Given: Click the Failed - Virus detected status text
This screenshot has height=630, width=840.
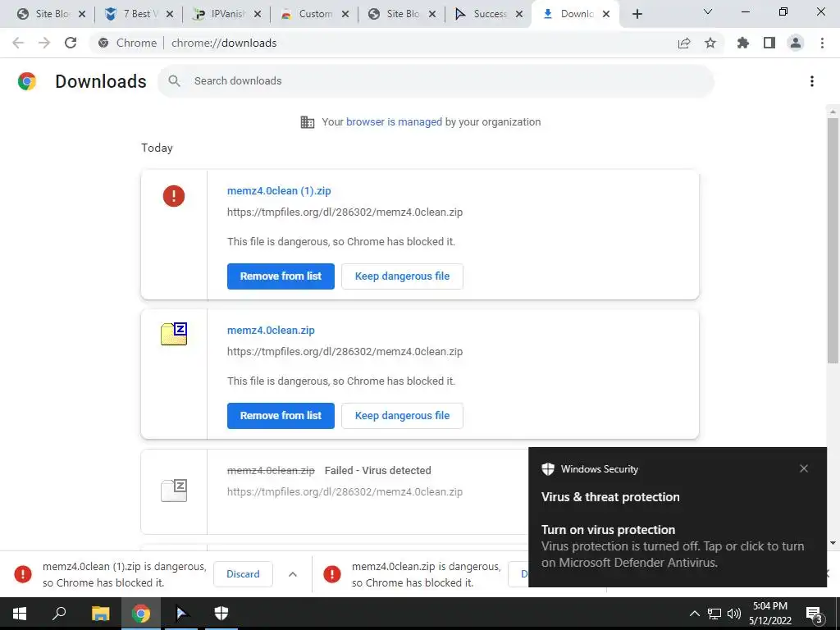Looking at the screenshot, I should point(377,470).
